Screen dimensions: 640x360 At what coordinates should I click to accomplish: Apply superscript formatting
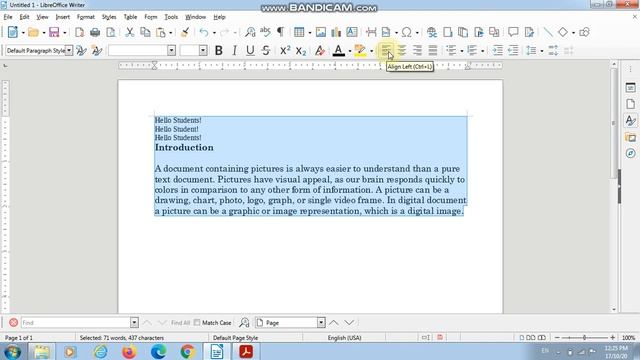(x=285, y=50)
